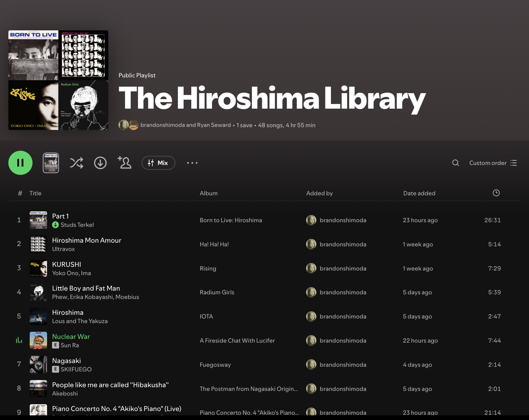
Task: Click the Nuclear War album thumbnail
Action: pyautogui.click(x=38, y=340)
